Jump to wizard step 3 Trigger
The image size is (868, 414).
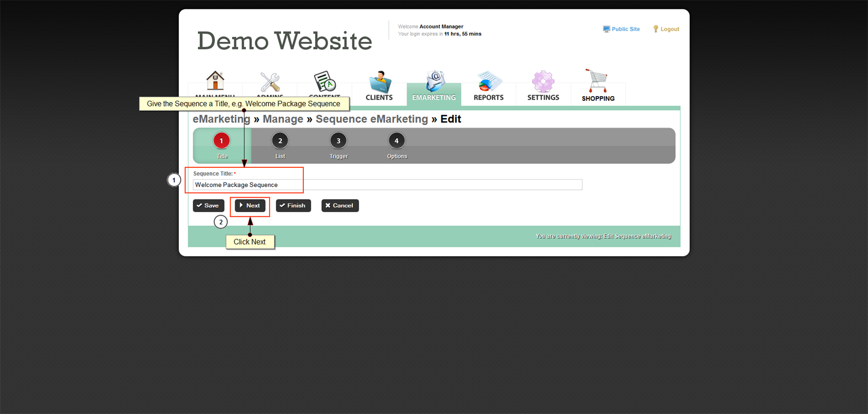click(338, 141)
